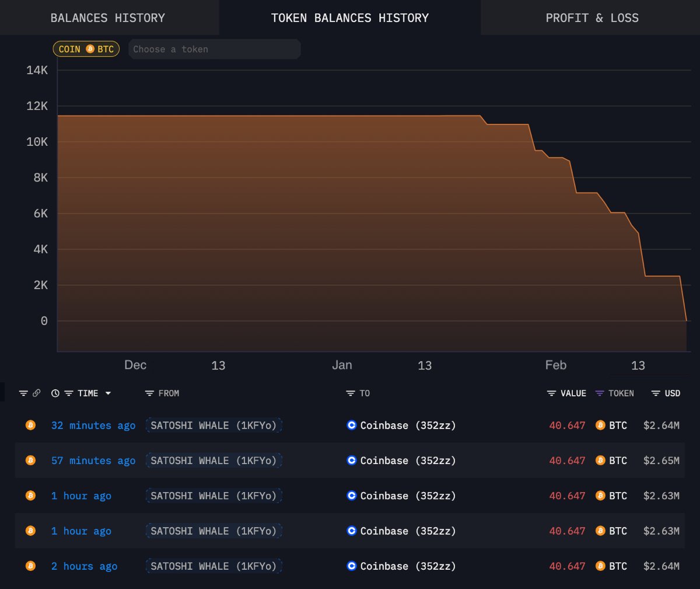Open the SATOSHI WHALE (1KFYo) address link
This screenshot has height=589, width=700.
point(213,425)
